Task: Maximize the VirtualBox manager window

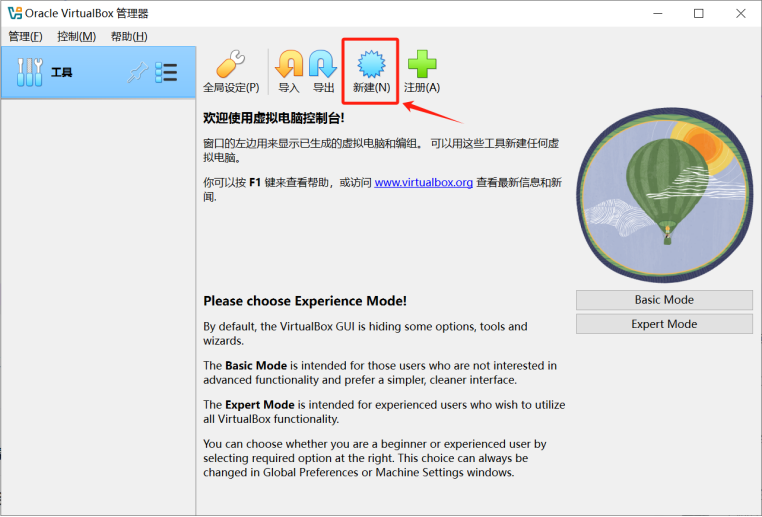Action: 698,13
